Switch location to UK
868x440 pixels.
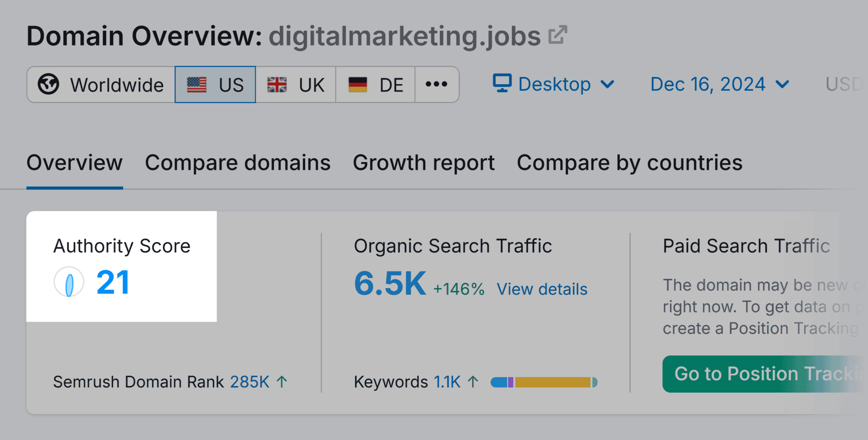pyautogui.click(x=296, y=84)
